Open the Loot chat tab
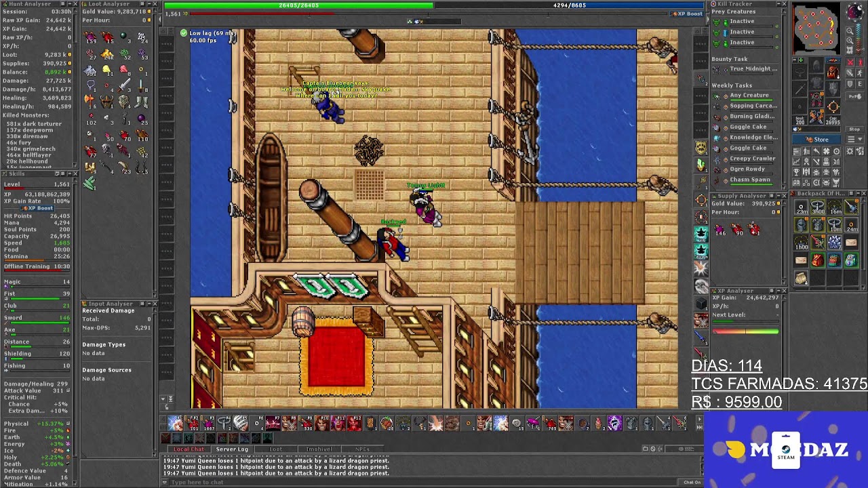The image size is (868, 488). pos(275,449)
